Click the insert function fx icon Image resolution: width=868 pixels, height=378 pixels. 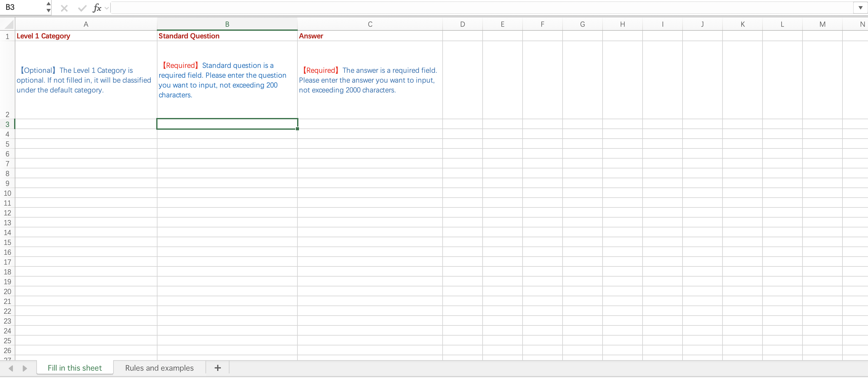[97, 8]
